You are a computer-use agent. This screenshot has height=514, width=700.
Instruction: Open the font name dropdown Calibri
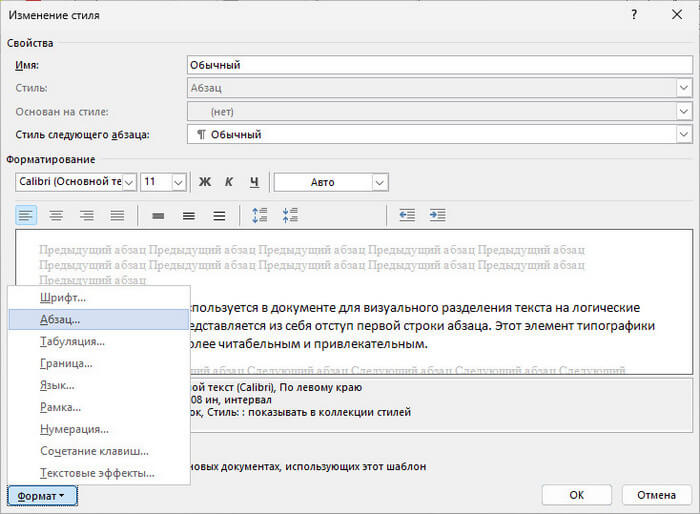[x=129, y=182]
